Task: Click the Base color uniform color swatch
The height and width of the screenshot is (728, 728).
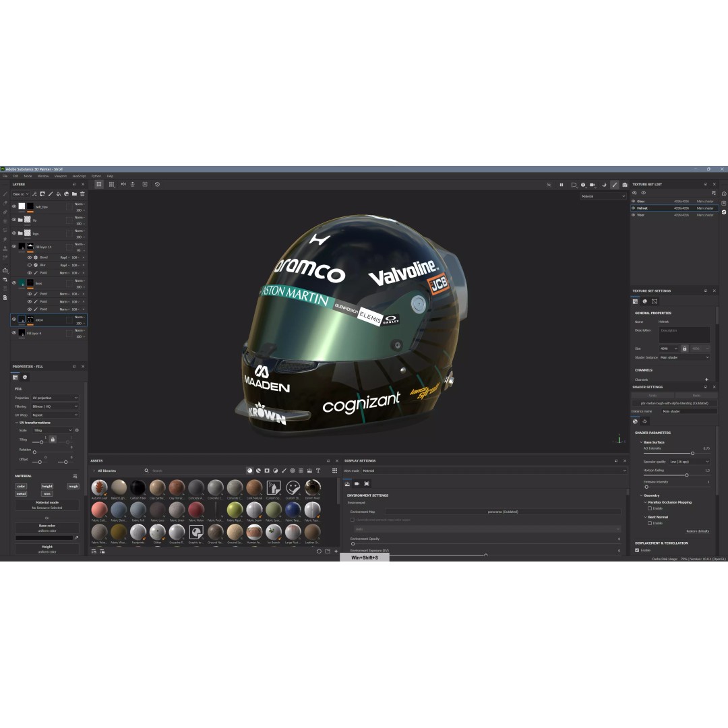Action: tap(44, 538)
